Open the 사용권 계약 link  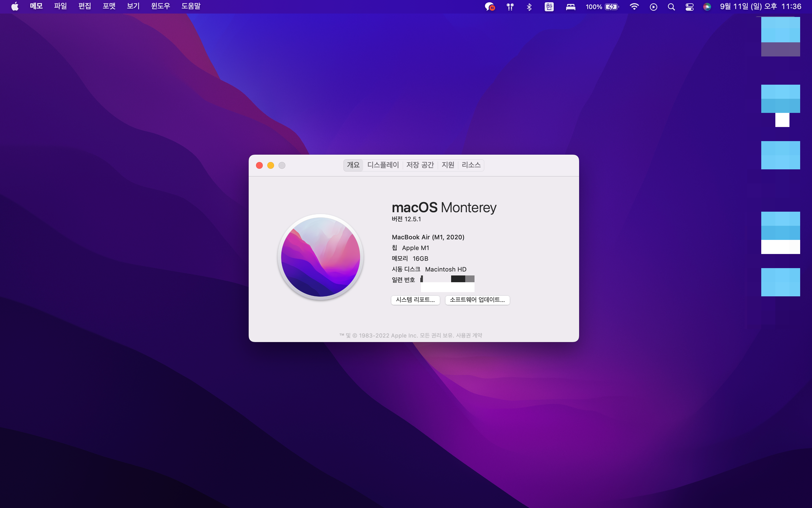tap(469, 335)
